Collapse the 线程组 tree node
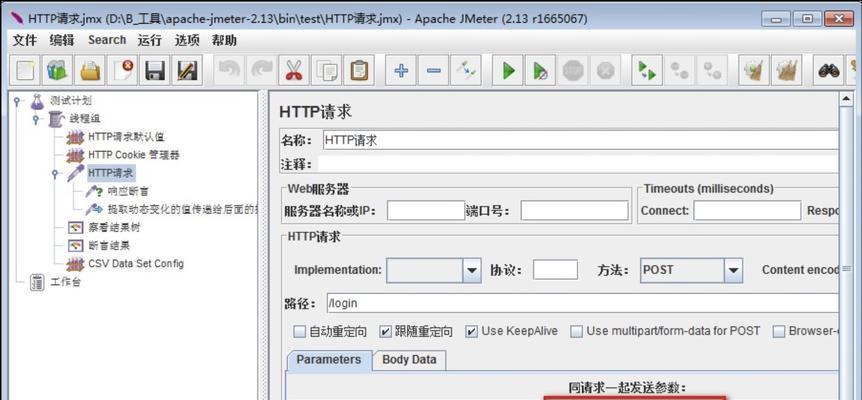This screenshot has height=400, width=862. click(x=36, y=119)
